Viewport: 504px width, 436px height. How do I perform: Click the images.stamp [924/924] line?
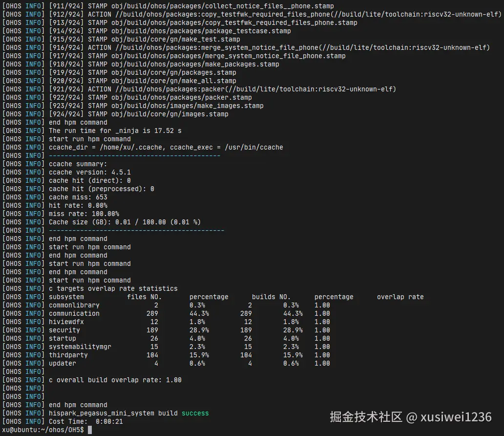(138, 114)
